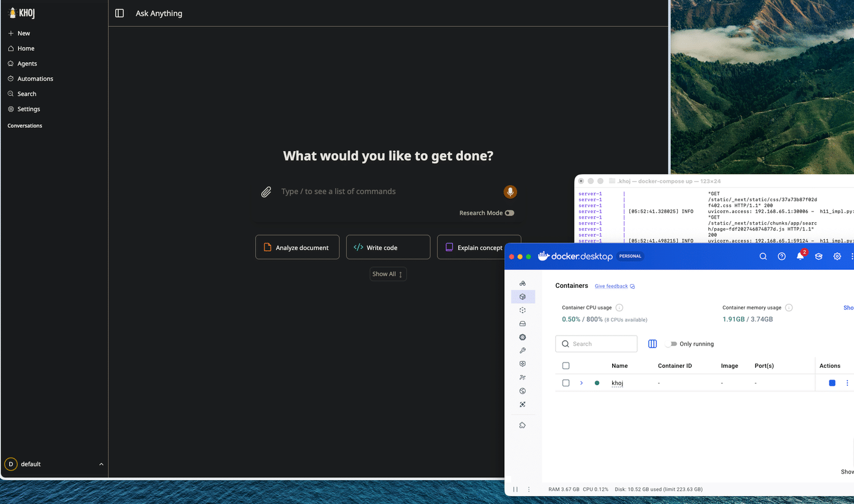
Task: Toggle the Only running switch in Docker
Action: coord(672,344)
